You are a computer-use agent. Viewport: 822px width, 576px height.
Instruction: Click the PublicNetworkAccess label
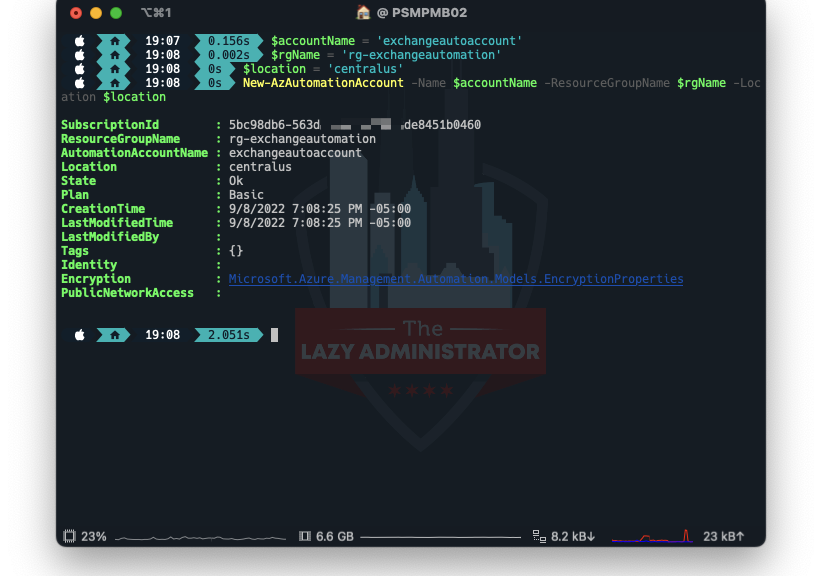coord(127,293)
